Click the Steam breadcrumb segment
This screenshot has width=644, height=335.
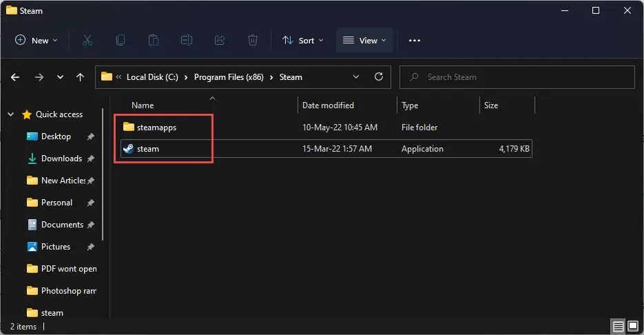pyautogui.click(x=291, y=77)
